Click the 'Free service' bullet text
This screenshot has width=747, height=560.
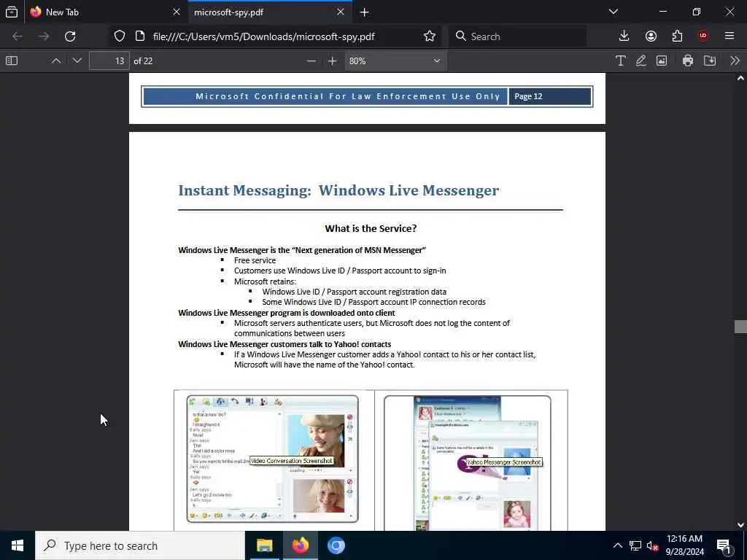coord(255,260)
